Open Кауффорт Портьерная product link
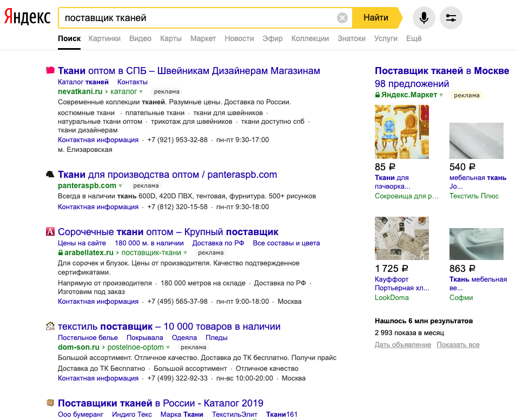 point(402,283)
